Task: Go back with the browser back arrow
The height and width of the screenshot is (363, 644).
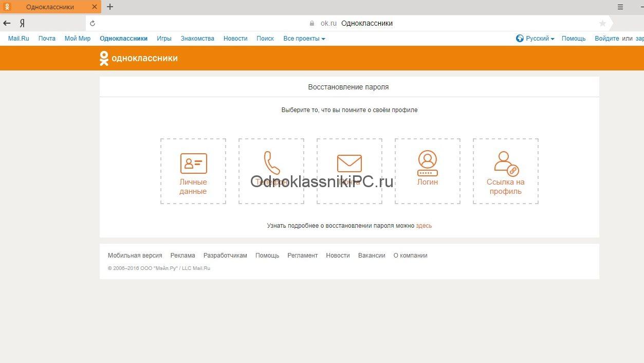Action: coord(7,23)
